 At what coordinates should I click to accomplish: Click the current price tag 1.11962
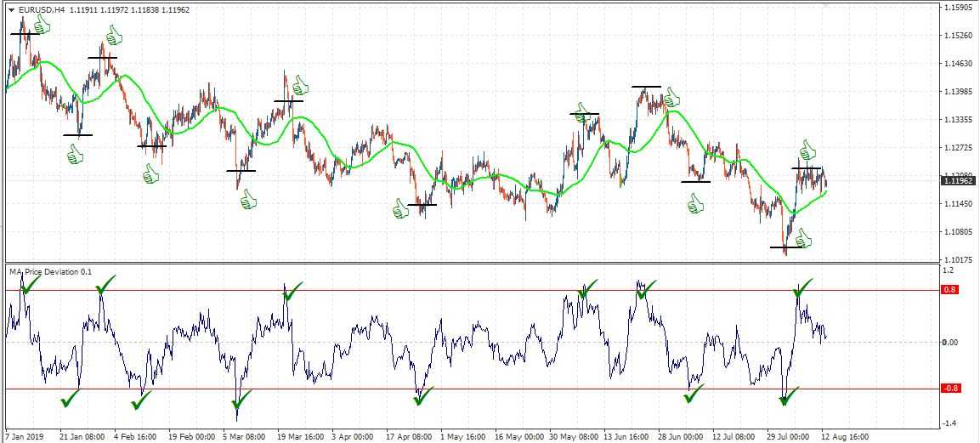tap(957, 180)
